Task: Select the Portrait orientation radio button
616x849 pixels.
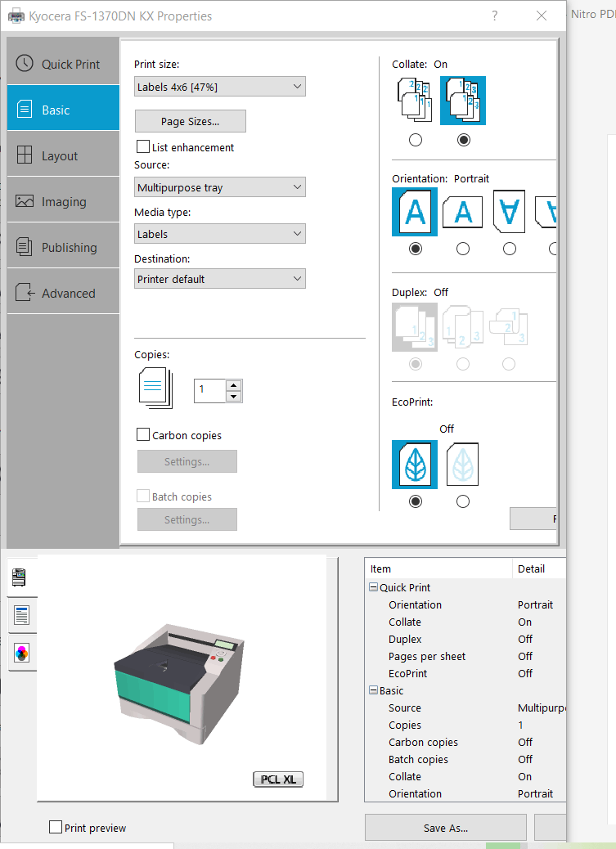Action: click(416, 249)
